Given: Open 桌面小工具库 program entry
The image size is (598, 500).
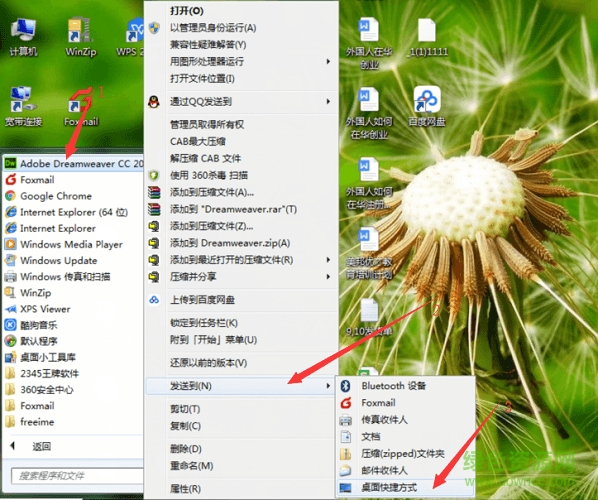Looking at the screenshot, I should coord(73,357).
